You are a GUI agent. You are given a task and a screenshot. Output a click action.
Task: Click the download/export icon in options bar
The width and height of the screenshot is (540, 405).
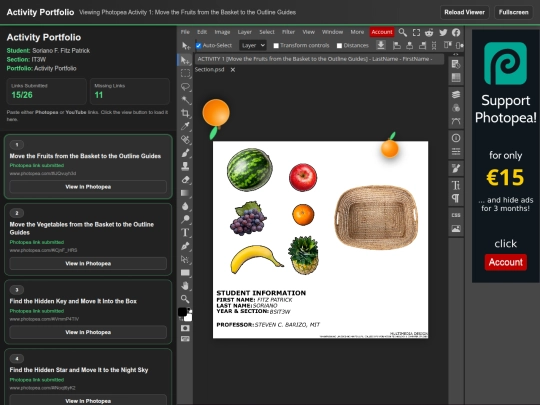tap(381, 45)
